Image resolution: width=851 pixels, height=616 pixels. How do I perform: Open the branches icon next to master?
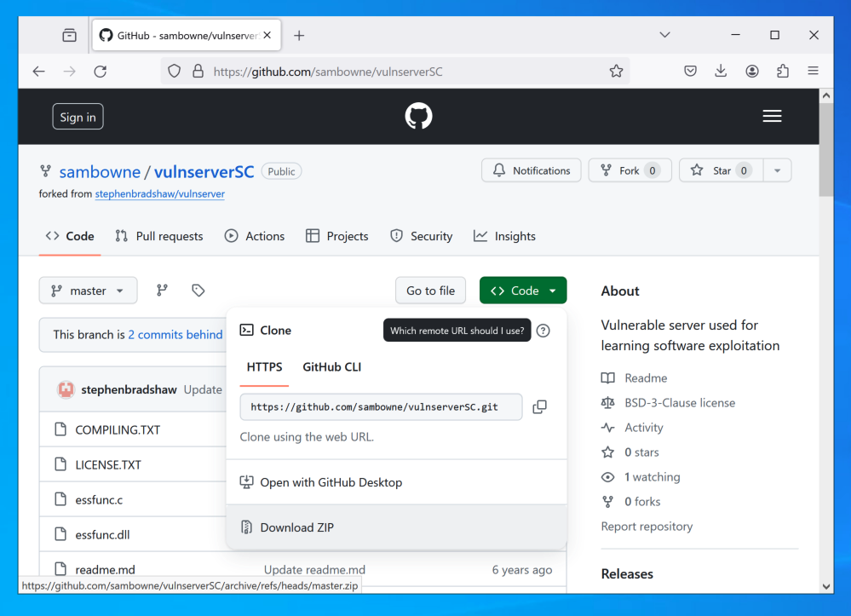click(162, 291)
